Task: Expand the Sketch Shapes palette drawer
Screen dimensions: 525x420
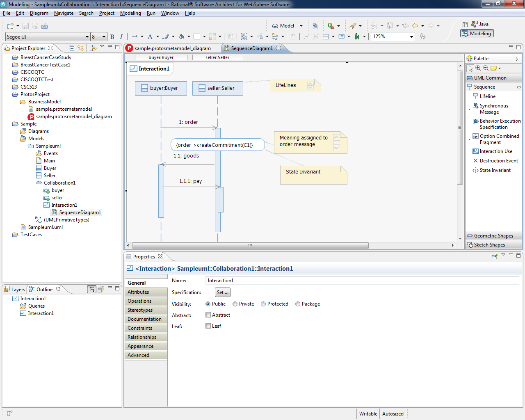Action: click(x=494, y=245)
